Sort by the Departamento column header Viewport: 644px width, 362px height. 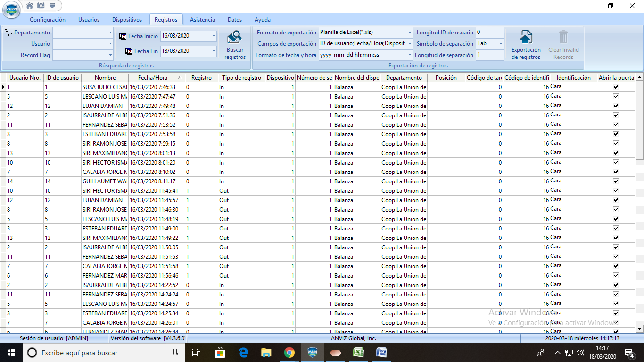click(404, 78)
